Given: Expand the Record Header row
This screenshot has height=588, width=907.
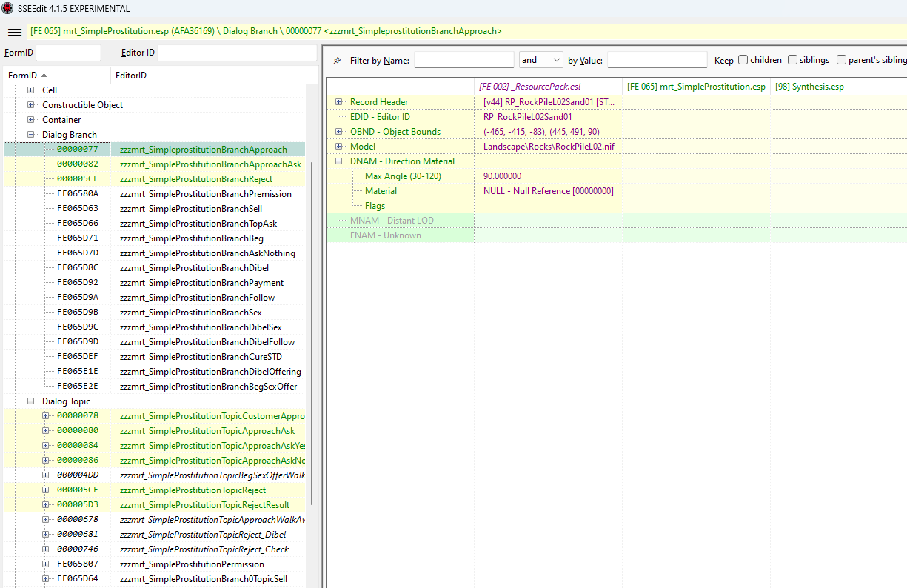Looking at the screenshot, I should (338, 102).
